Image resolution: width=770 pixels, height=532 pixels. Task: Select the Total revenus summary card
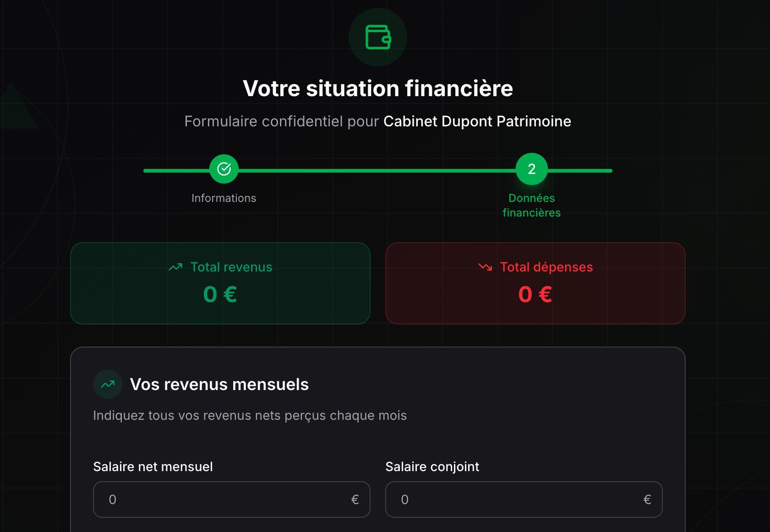pyautogui.click(x=220, y=283)
